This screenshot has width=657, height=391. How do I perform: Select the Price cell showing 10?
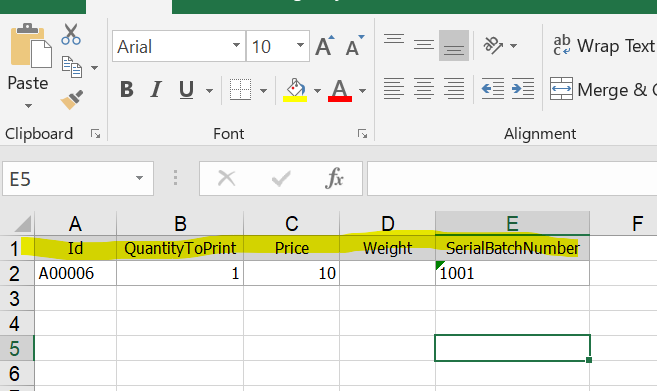[292, 273]
